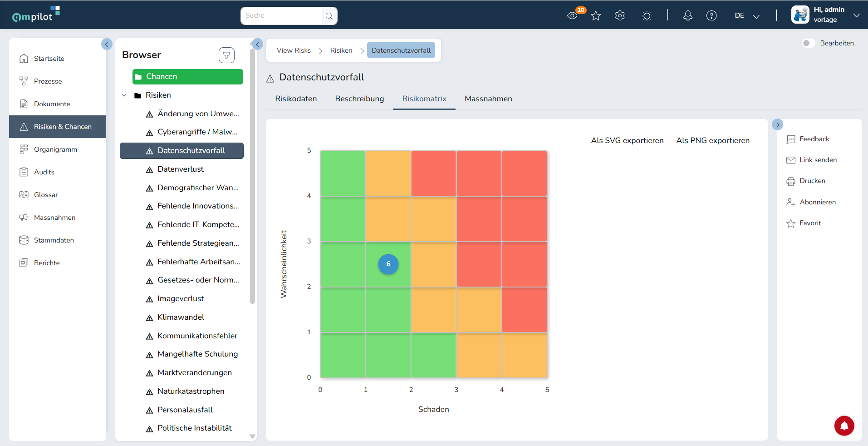Switch to the Massnahmen tab
This screenshot has width=868, height=446.
tap(488, 99)
